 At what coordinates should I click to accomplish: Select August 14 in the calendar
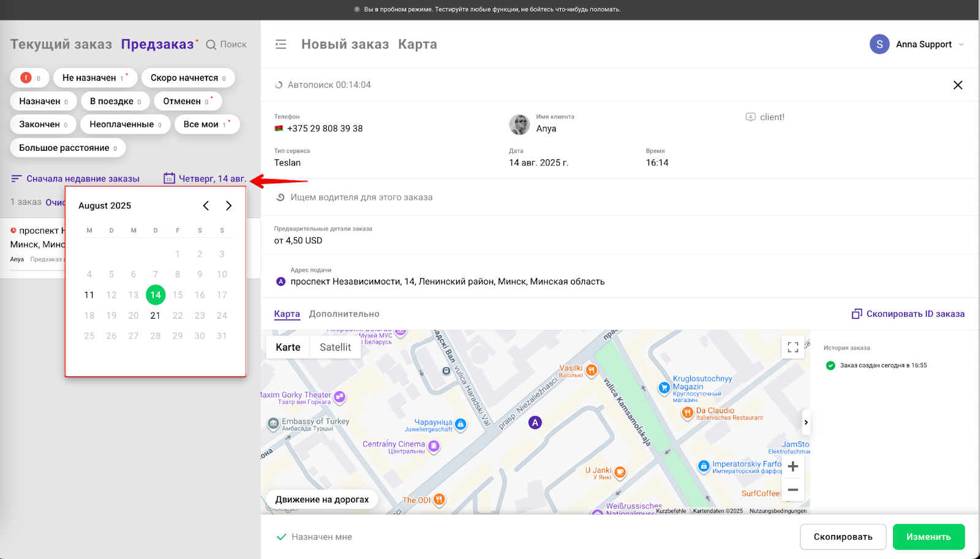(156, 295)
